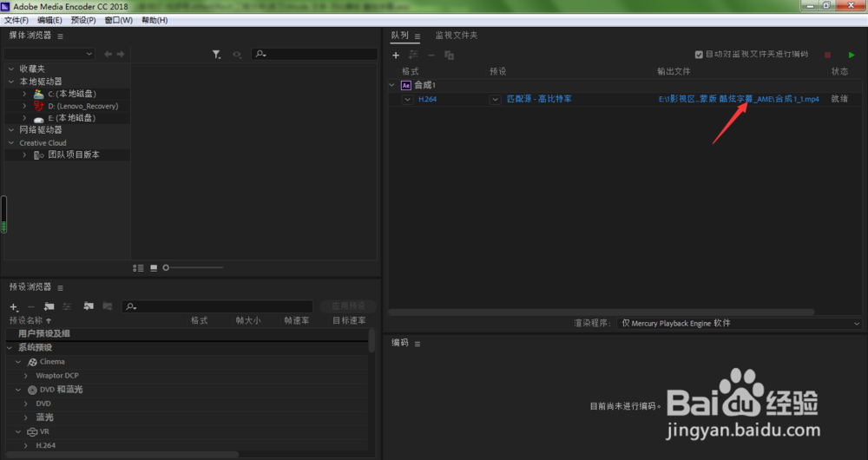Collapse the 系统预设 group
Viewport: 868px width, 460px height.
pos(10,348)
